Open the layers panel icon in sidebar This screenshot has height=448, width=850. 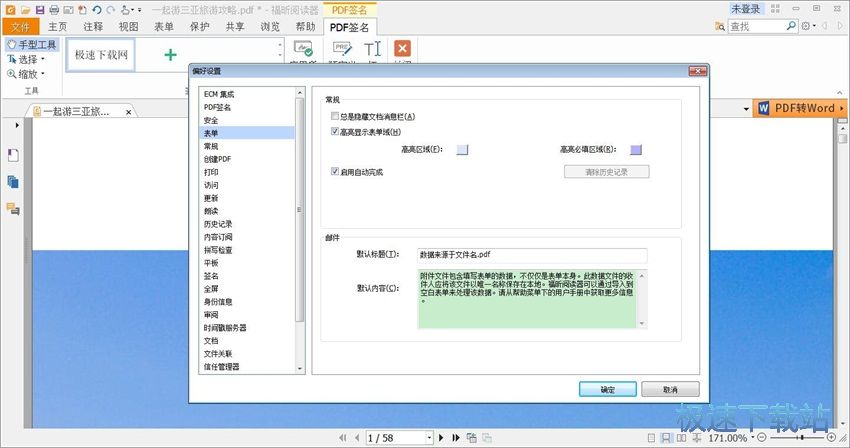point(13,182)
